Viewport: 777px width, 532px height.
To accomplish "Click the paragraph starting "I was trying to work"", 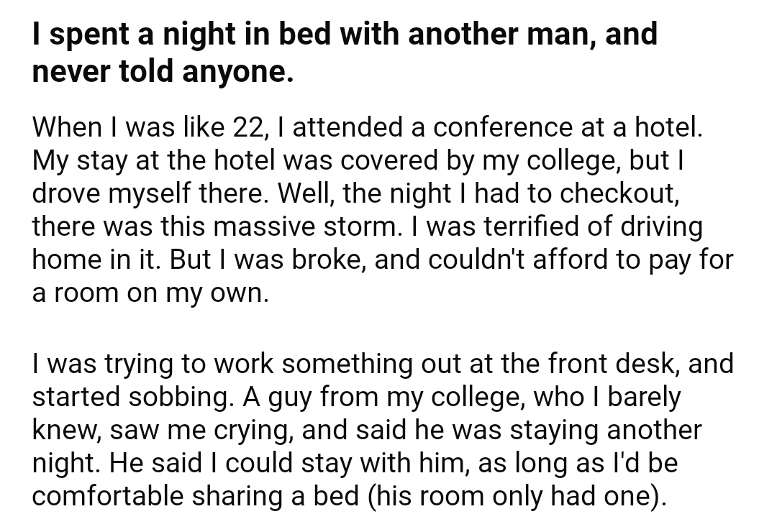I will [x=383, y=430].
